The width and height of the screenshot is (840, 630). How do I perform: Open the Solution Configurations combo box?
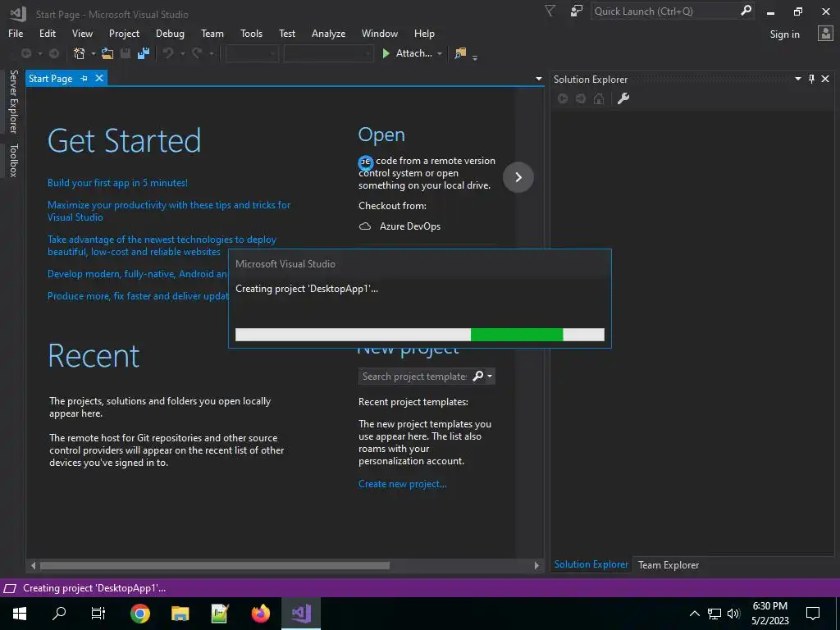pos(252,53)
